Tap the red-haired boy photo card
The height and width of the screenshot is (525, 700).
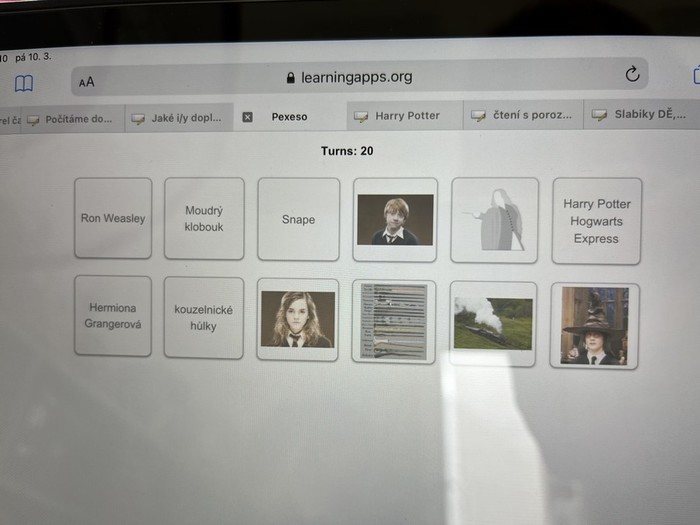point(395,220)
